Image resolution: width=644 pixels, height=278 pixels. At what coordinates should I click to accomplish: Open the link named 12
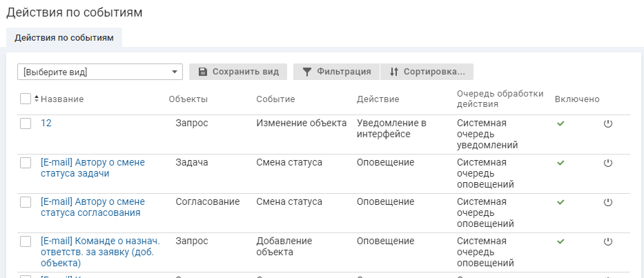coord(46,123)
